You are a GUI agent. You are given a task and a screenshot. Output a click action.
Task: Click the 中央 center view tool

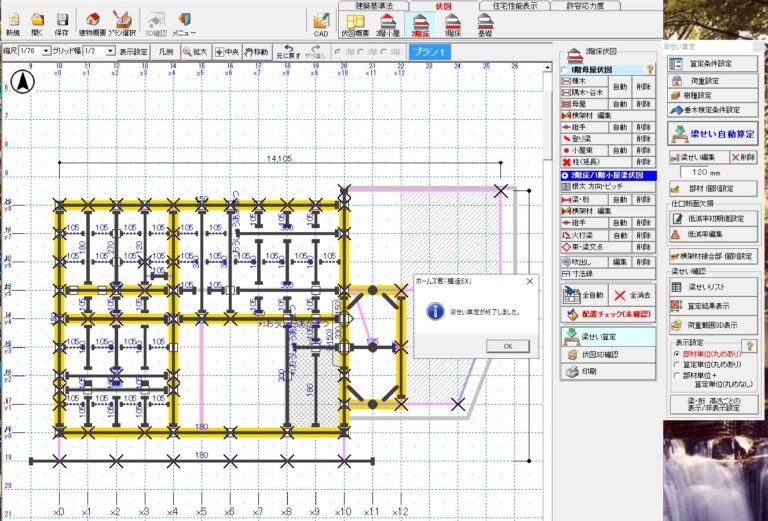pyautogui.click(x=226, y=51)
